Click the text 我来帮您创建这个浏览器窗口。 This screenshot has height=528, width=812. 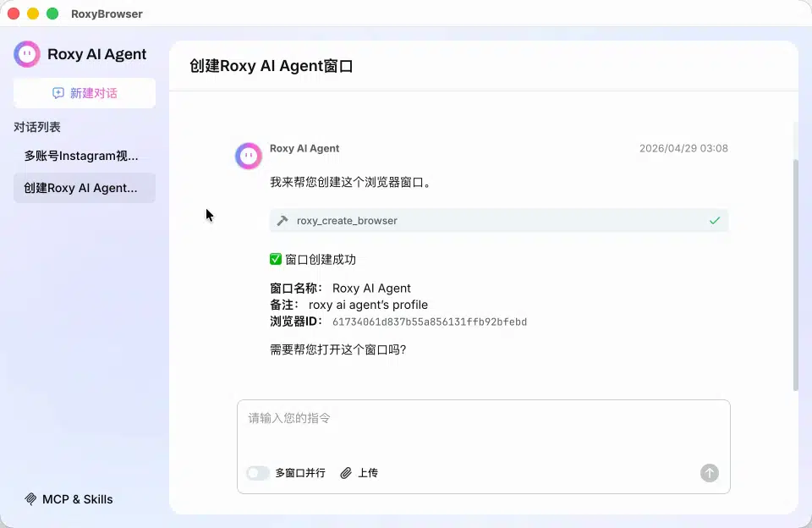[350, 183]
